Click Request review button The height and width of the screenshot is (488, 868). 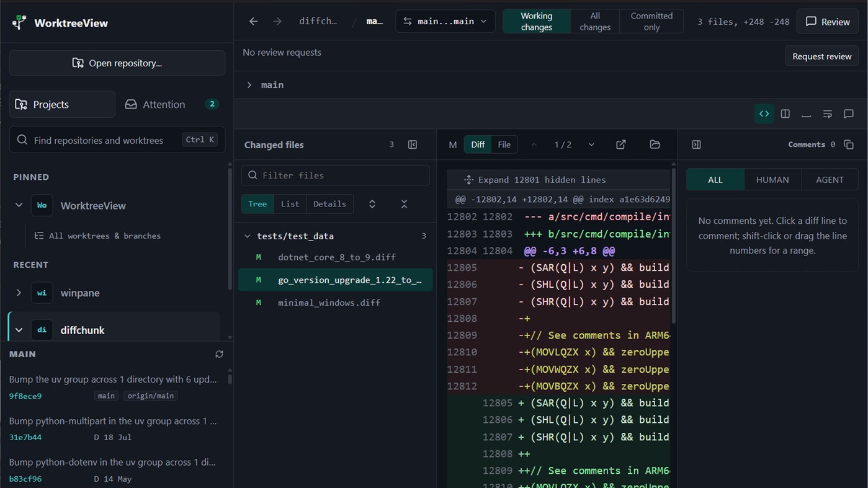click(822, 56)
